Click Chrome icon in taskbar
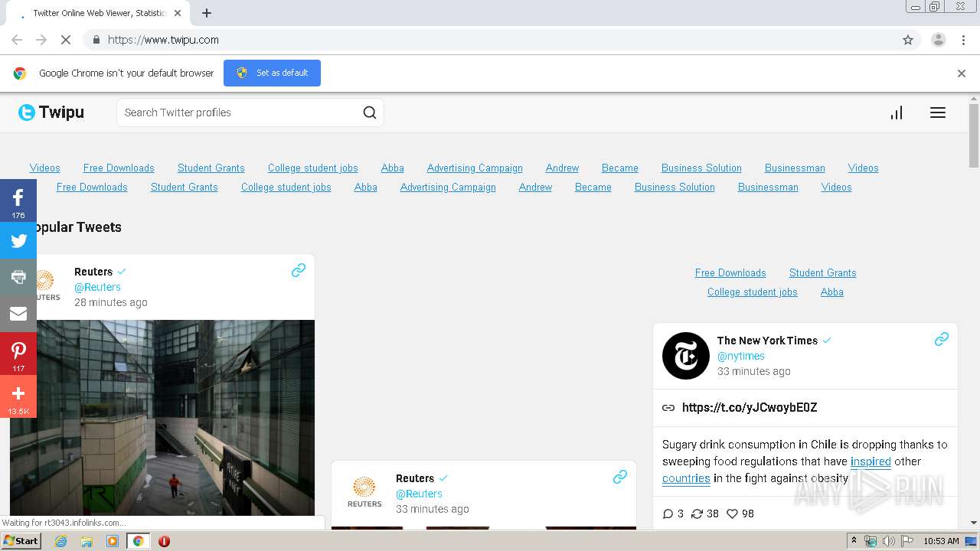The height and width of the screenshot is (551, 980). coord(138,541)
